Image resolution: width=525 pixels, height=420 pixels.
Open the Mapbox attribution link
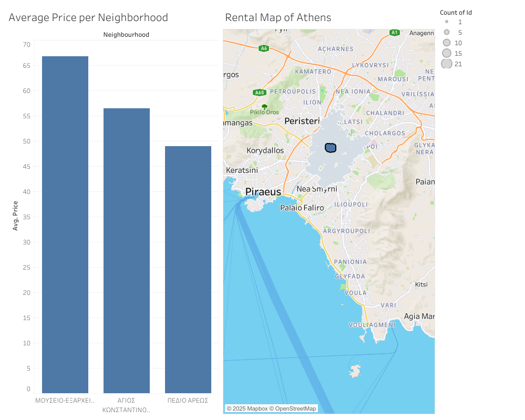(247, 408)
